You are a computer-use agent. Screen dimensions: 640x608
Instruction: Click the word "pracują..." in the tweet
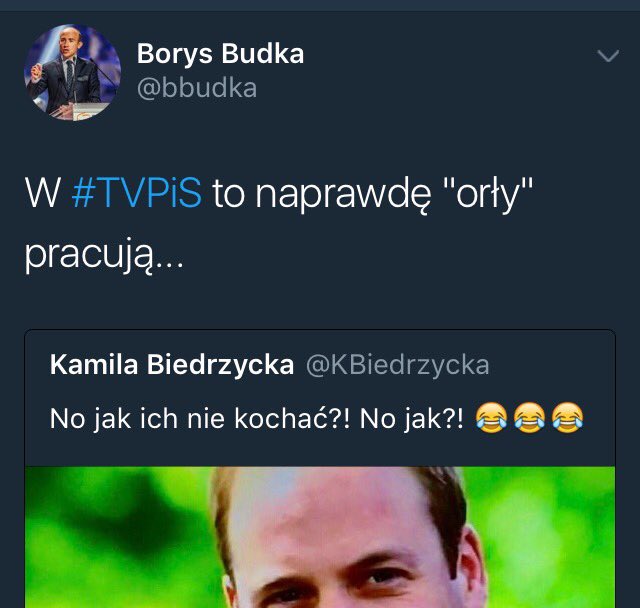(x=104, y=256)
